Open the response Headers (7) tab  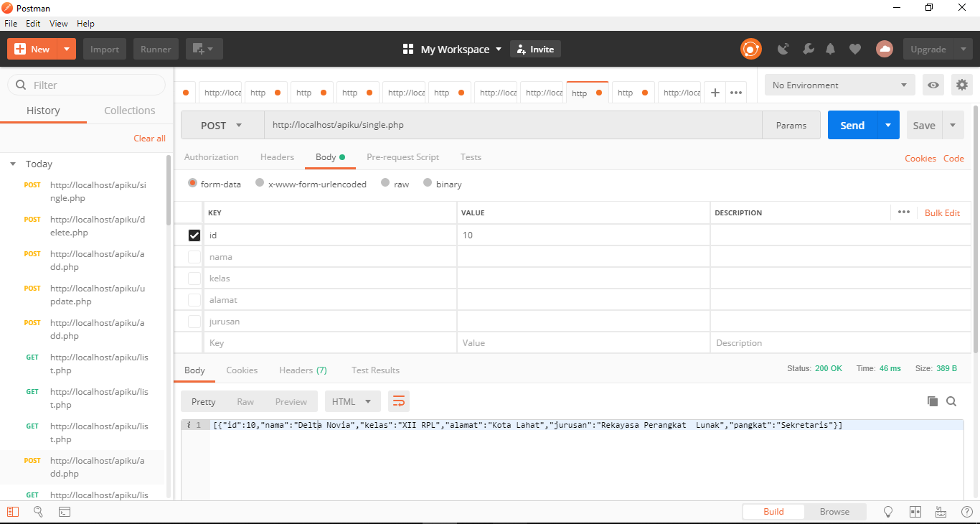(303, 370)
